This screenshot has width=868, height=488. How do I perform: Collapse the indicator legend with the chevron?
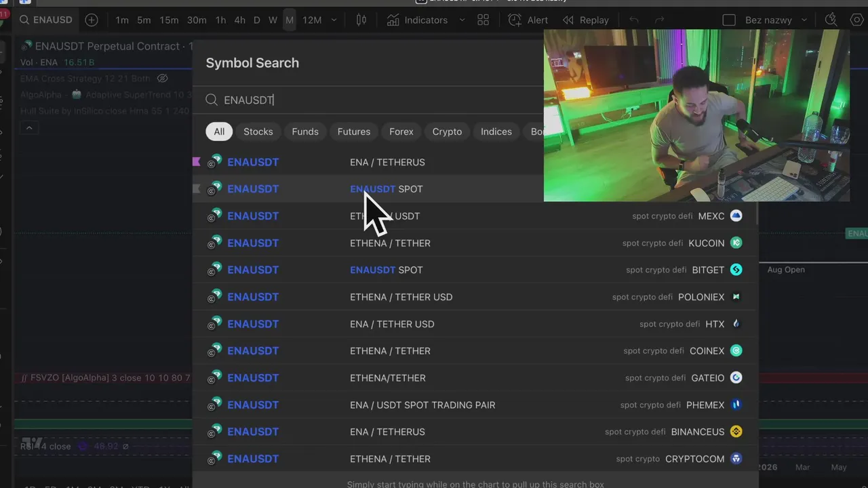tap(29, 128)
